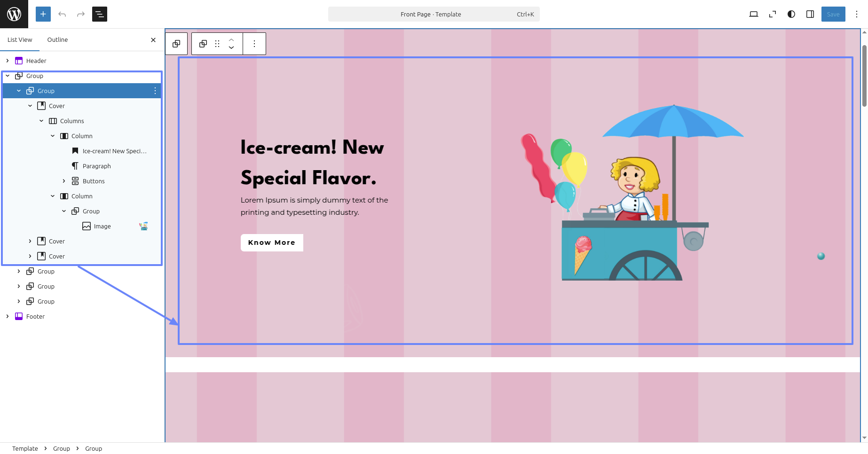Click the Ice-cream heading on canvas

(312, 163)
